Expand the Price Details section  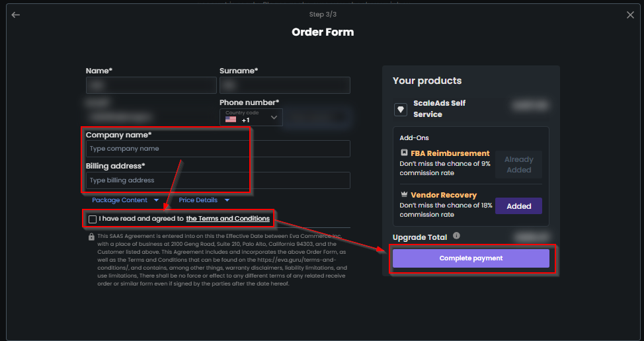[204, 200]
